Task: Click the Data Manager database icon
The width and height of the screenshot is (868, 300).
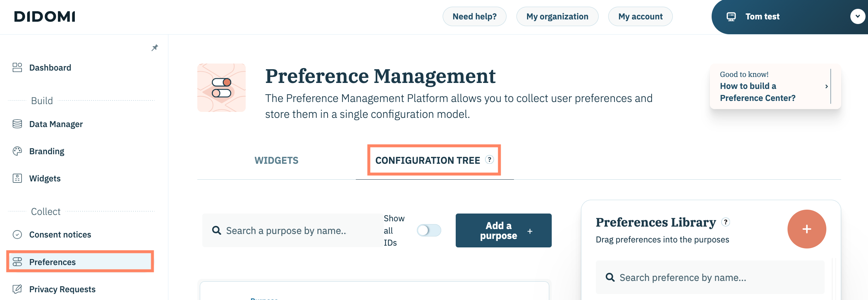Action: [17, 124]
